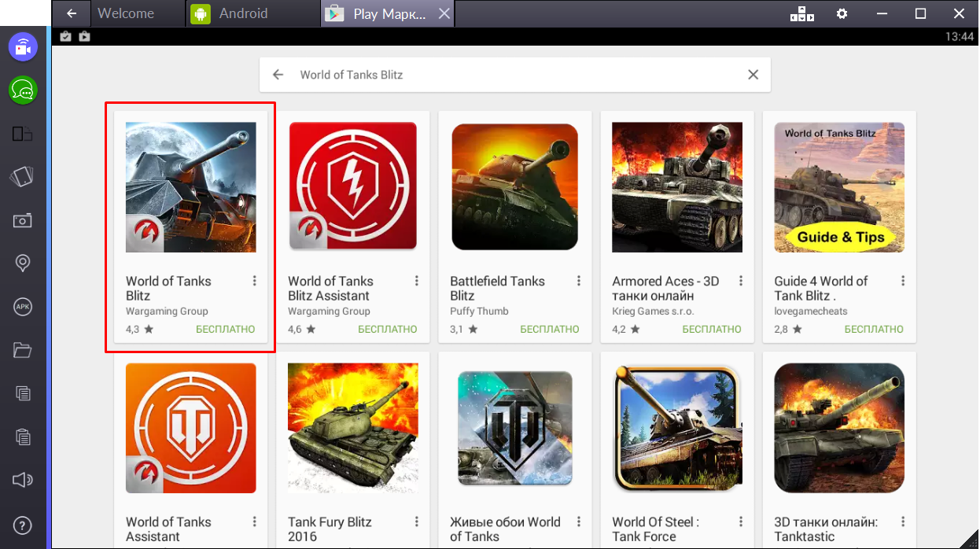
Task: Click the back arrow in search bar
Action: tap(278, 75)
